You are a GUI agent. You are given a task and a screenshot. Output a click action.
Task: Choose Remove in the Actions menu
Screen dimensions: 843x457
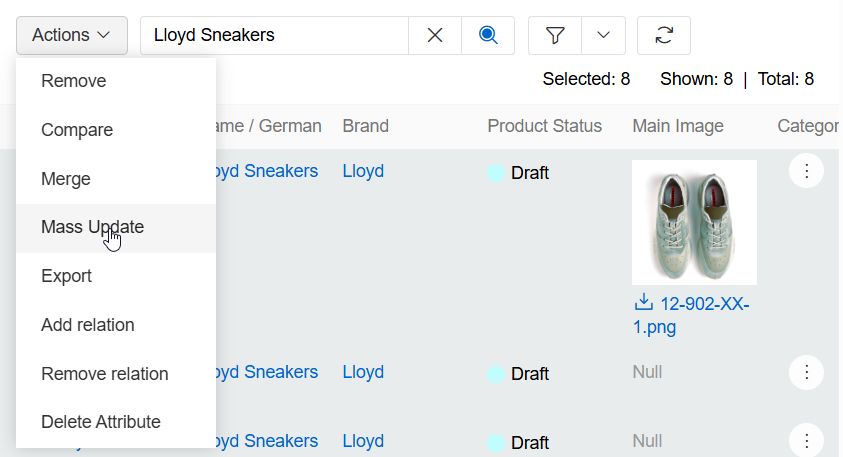coord(73,81)
